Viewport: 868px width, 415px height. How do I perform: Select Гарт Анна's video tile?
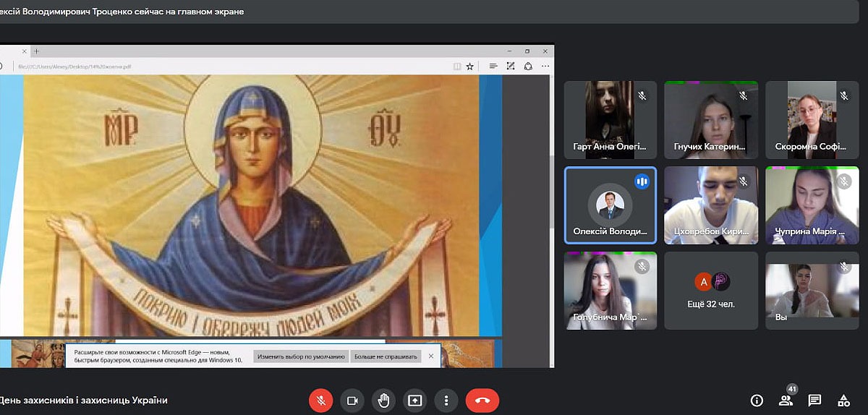[x=610, y=119]
